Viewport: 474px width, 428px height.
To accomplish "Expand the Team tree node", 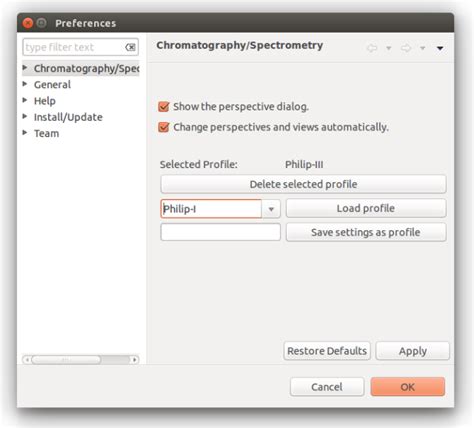I will point(25,133).
